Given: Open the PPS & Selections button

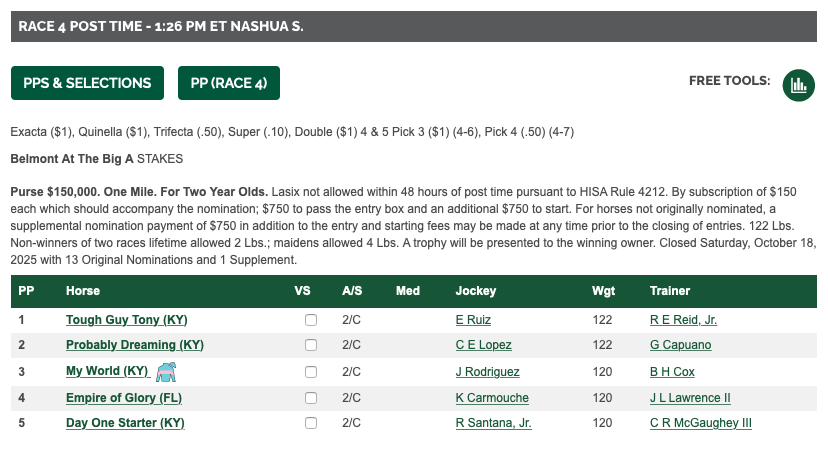Looking at the screenshot, I should pyautogui.click(x=87, y=84).
